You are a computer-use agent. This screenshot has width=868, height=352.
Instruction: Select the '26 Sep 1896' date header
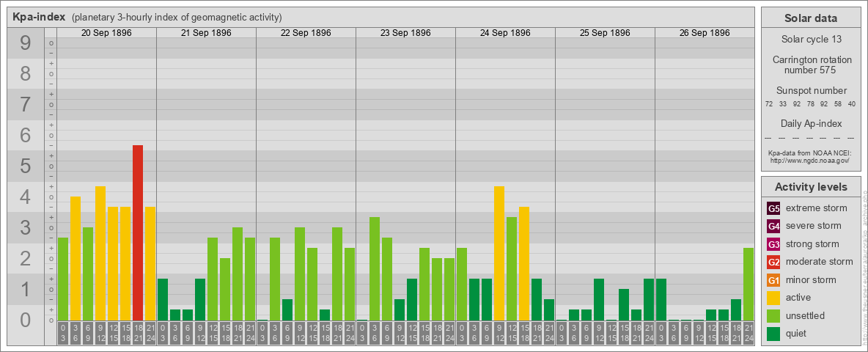click(x=704, y=33)
